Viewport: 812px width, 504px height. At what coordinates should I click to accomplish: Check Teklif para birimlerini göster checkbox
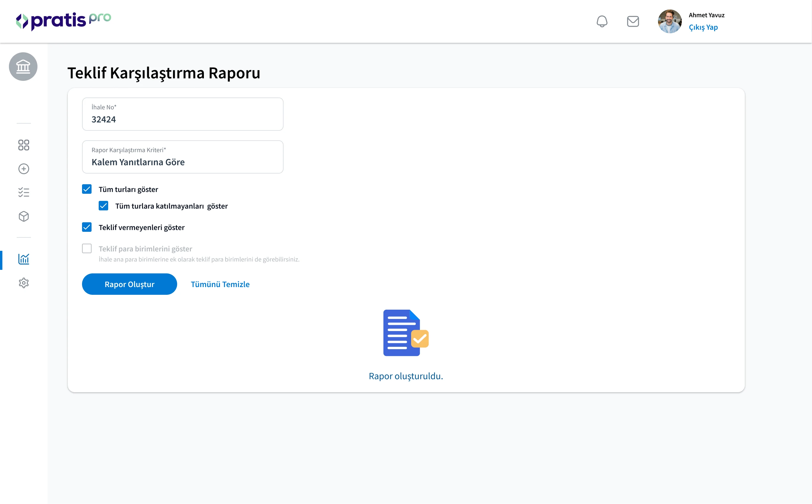coord(87,248)
